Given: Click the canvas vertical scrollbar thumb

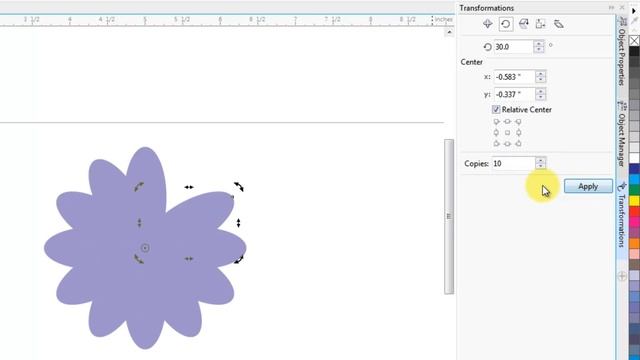Looking at the screenshot, I should click(449, 216).
